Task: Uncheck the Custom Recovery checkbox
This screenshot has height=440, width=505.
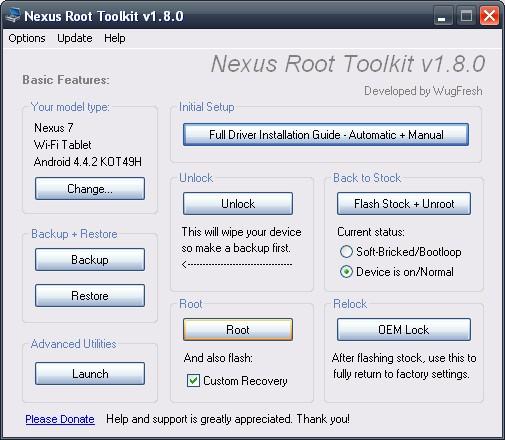Action: point(193,380)
